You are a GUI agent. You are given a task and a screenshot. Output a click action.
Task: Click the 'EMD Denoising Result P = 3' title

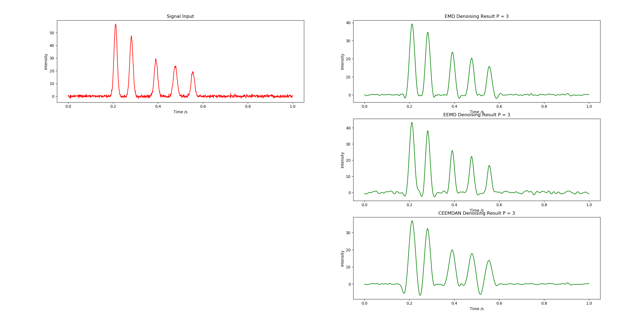(476, 16)
